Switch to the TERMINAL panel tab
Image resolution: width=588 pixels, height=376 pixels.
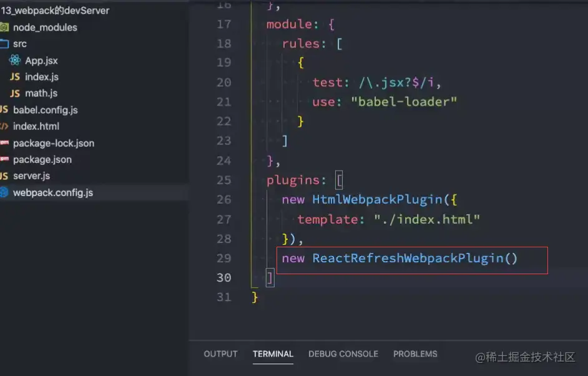tap(273, 354)
